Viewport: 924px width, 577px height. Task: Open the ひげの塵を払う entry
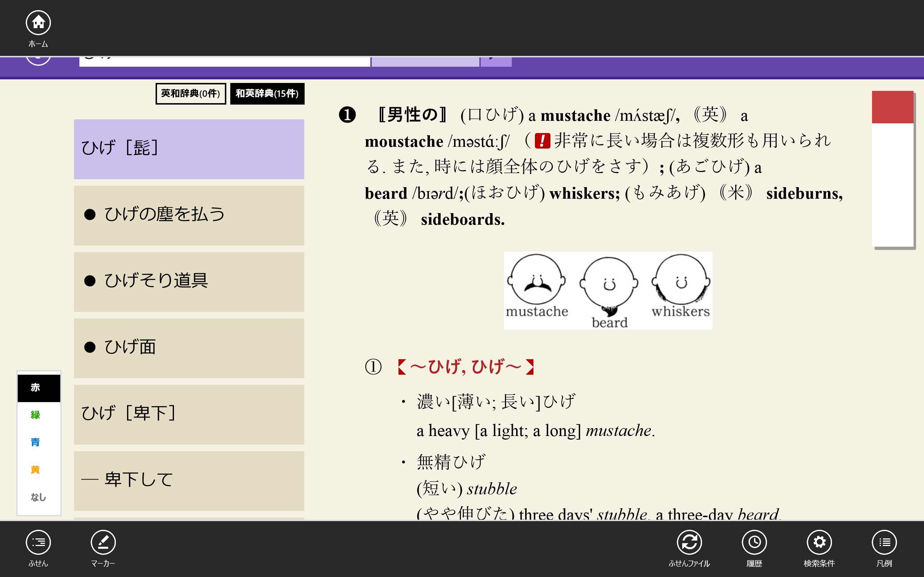[x=189, y=215]
